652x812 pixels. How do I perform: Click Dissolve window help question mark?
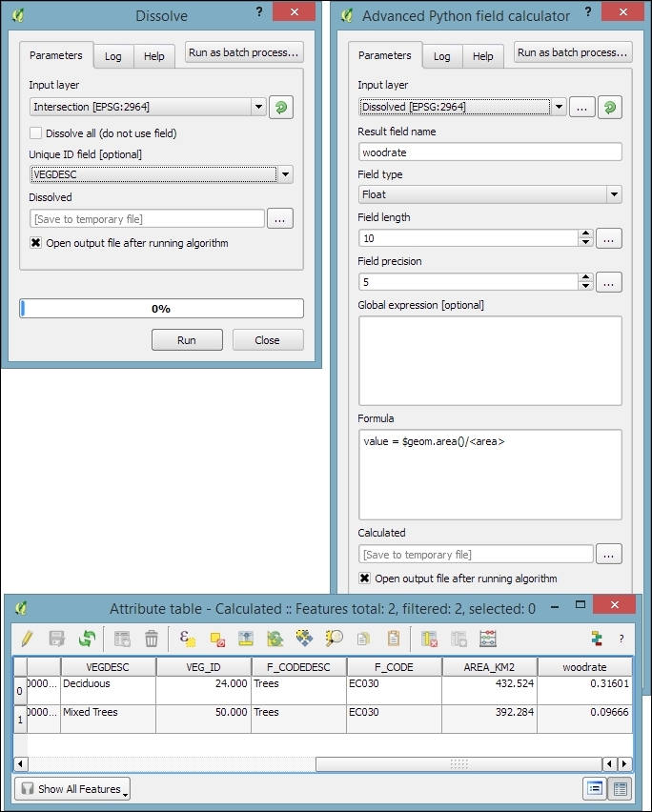point(259,11)
